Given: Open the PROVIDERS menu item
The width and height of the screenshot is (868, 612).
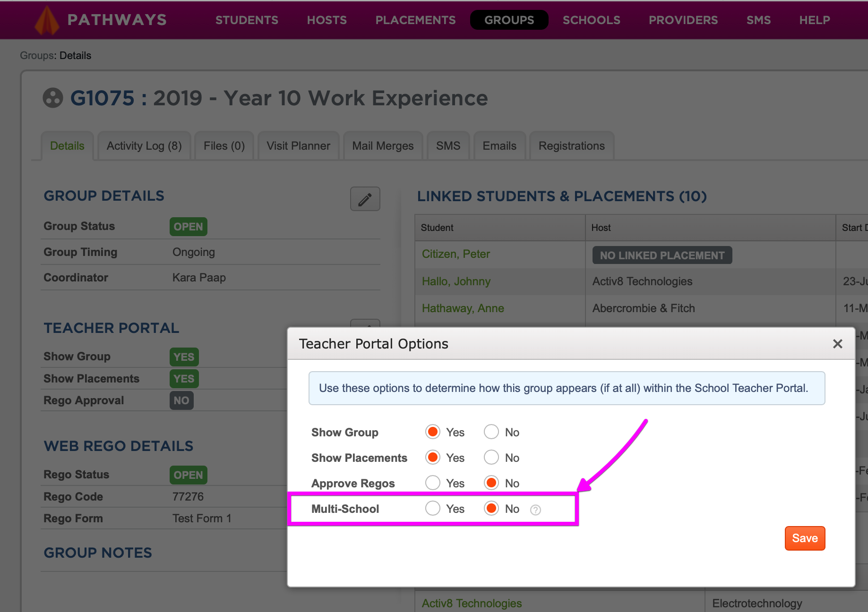Looking at the screenshot, I should point(683,20).
